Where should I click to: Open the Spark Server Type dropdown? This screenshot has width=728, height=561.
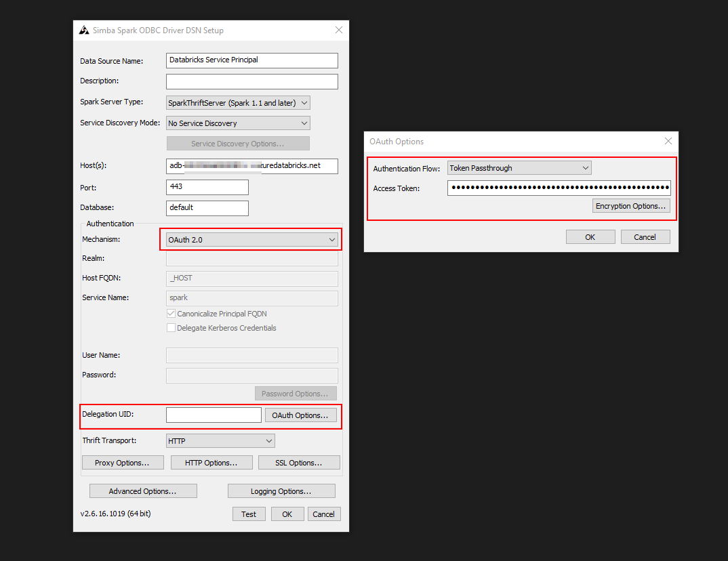[238, 103]
